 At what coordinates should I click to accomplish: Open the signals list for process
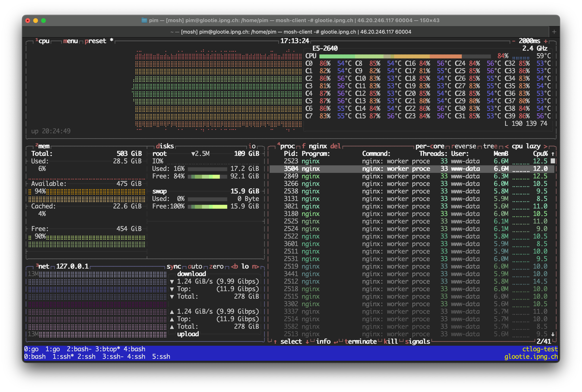point(417,342)
